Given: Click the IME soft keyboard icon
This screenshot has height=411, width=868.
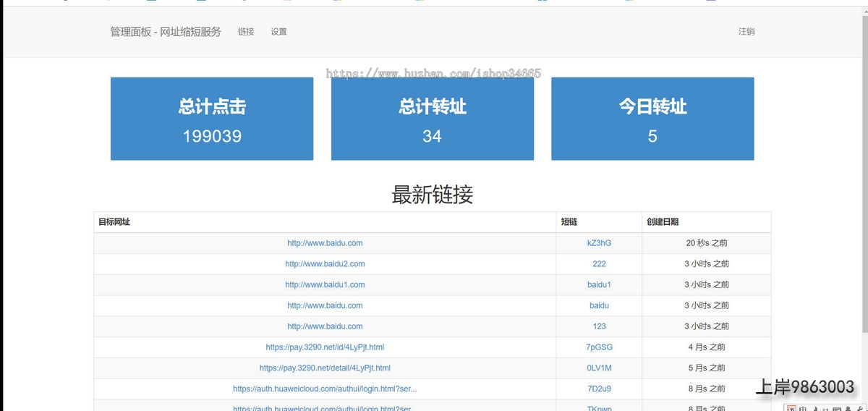Looking at the screenshot, I should point(838,407).
